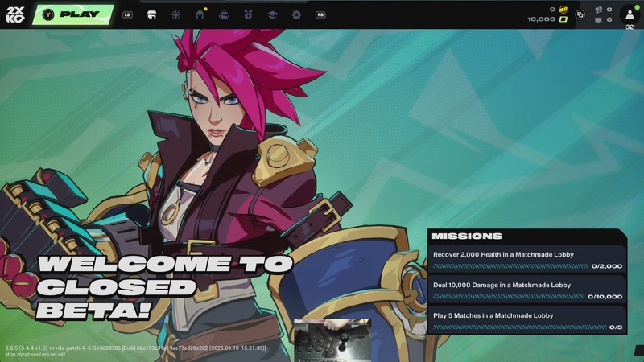Click the KO points balance of 0
Screen dimensions: 644x362
[x=552, y=9]
